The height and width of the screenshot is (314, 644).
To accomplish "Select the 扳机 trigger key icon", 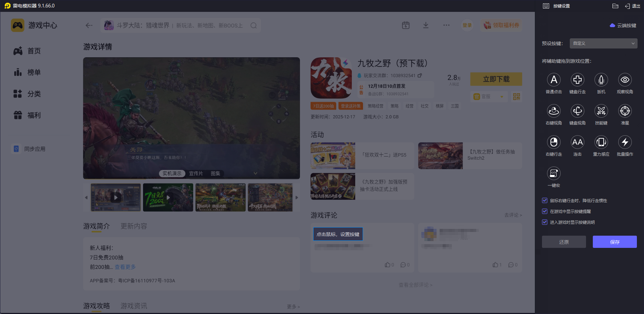I will point(601,80).
